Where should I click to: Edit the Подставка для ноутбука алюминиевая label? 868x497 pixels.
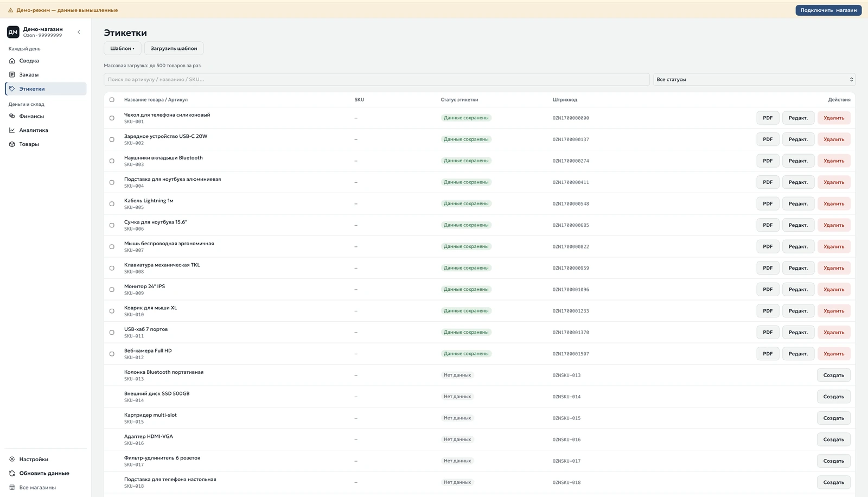click(798, 182)
